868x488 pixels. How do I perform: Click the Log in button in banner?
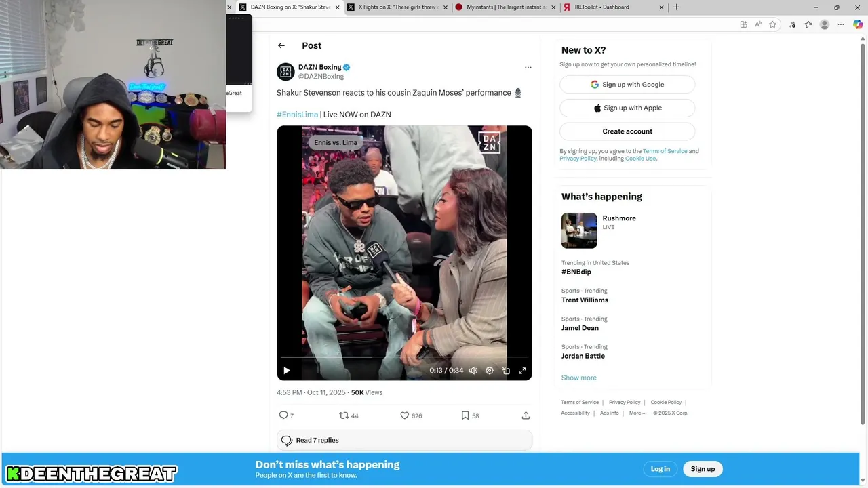coord(660,469)
